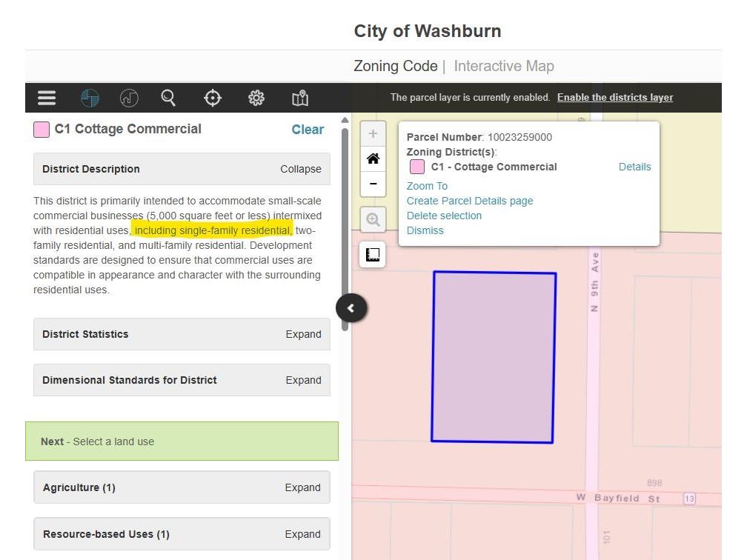This screenshot has width=747, height=560.
Task: Open the map measure ruler tool
Action: tap(373, 255)
